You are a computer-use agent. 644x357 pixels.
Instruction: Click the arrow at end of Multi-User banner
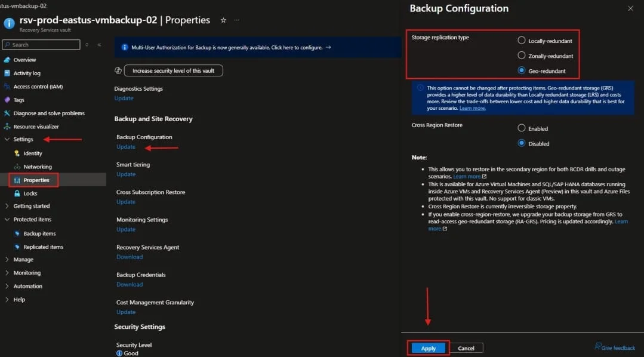(x=328, y=47)
